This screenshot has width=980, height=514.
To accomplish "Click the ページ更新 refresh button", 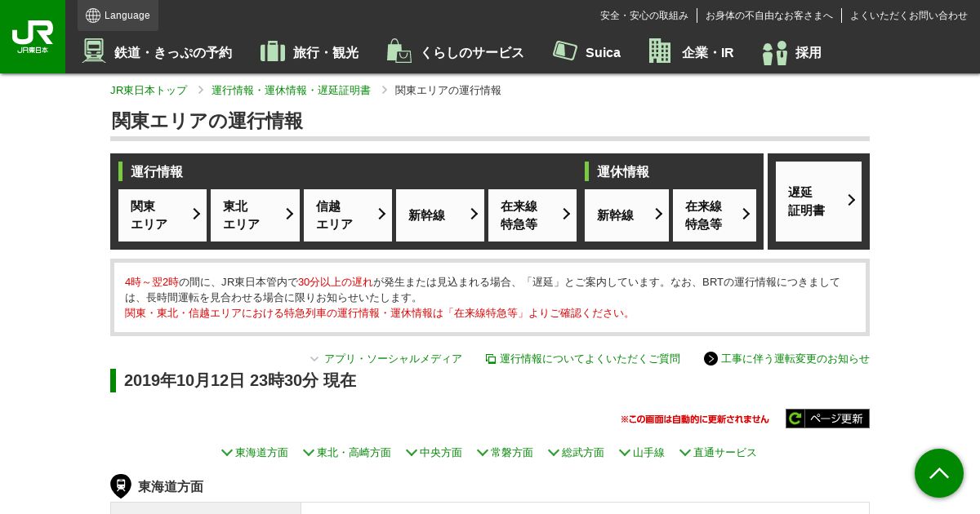I will pos(827,419).
